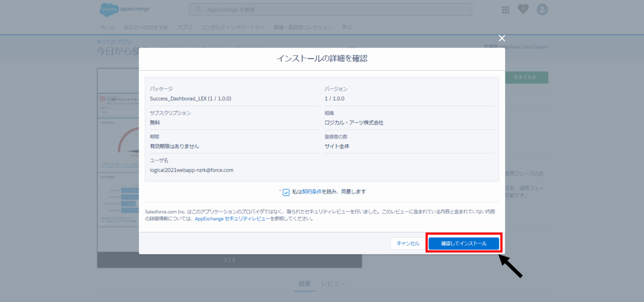Open コンサルティングパートナー navigation item
The width and height of the screenshot is (644, 302).
[x=233, y=27]
